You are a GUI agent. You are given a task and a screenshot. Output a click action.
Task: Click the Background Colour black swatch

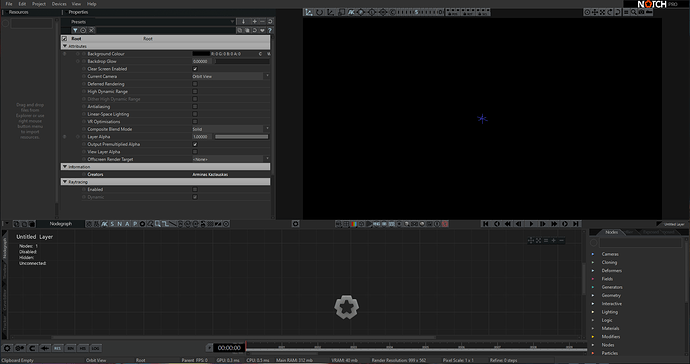(x=201, y=54)
